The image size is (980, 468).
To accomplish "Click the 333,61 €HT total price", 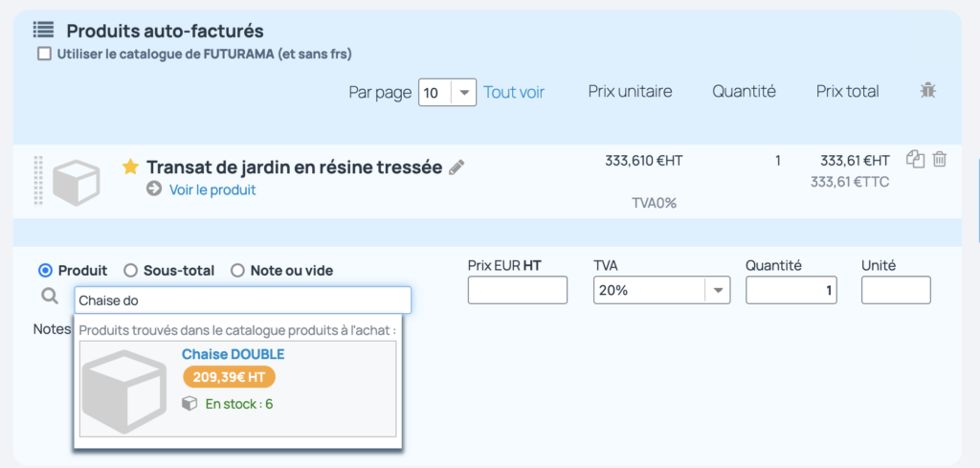I will [855, 161].
